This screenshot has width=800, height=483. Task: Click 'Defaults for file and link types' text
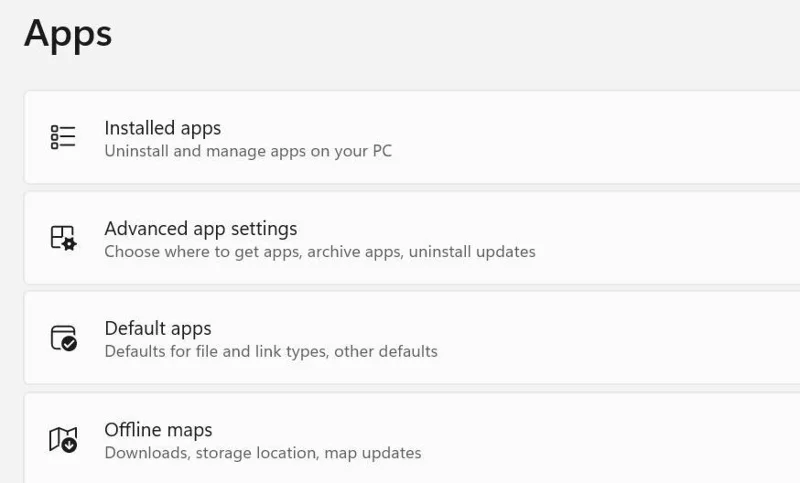216,351
